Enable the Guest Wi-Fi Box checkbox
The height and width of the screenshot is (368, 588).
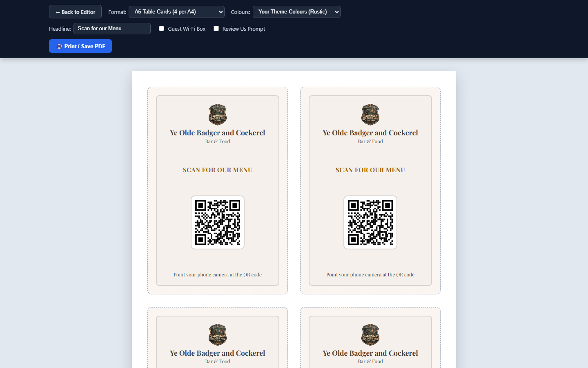162,29
